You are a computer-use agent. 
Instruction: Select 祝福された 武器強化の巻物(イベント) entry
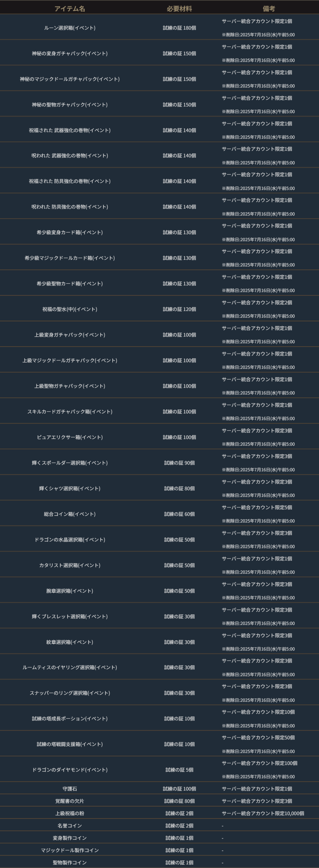pos(70,130)
